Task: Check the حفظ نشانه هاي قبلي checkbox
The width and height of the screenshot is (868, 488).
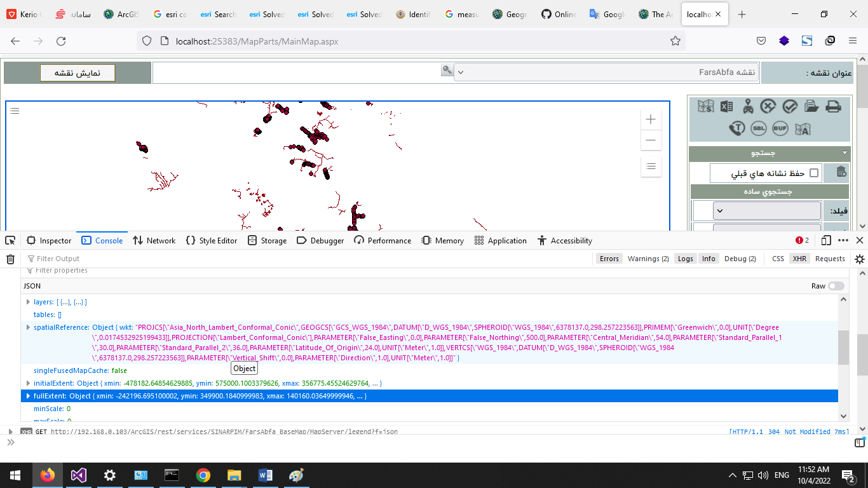Action: [814, 173]
